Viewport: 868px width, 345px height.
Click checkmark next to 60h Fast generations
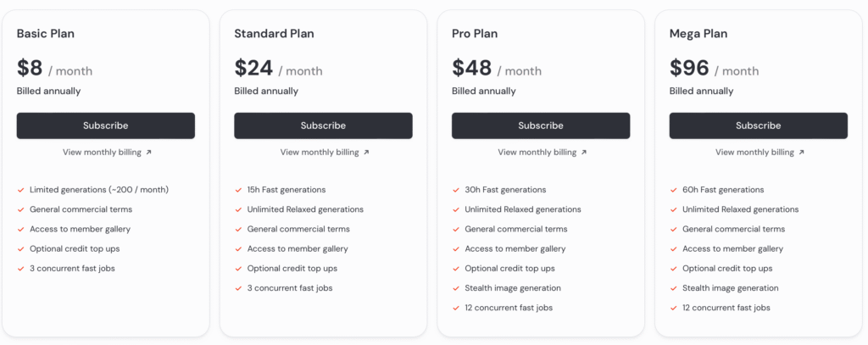tap(673, 190)
